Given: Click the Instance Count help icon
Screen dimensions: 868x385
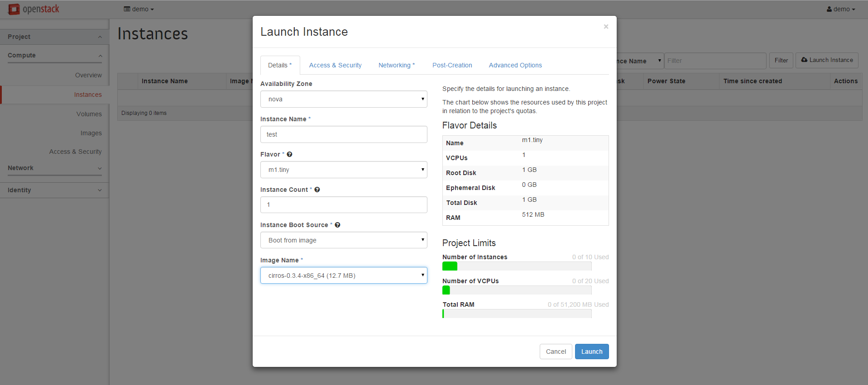Looking at the screenshot, I should 317,190.
